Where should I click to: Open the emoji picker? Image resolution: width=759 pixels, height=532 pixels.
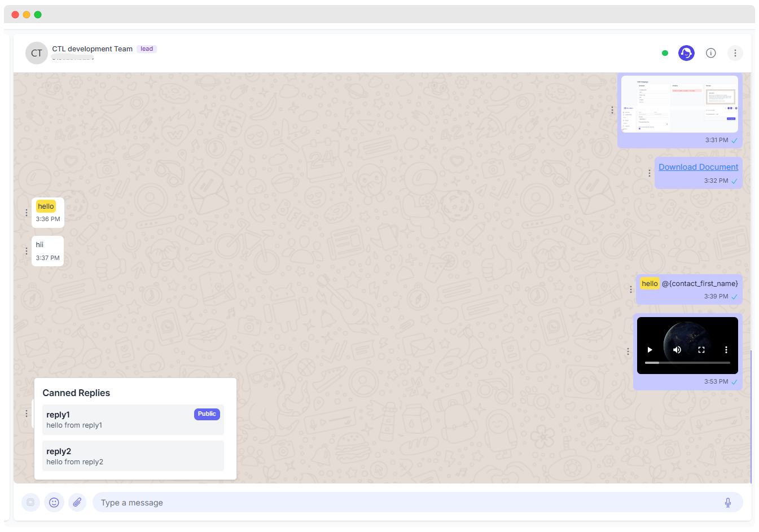coord(54,502)
